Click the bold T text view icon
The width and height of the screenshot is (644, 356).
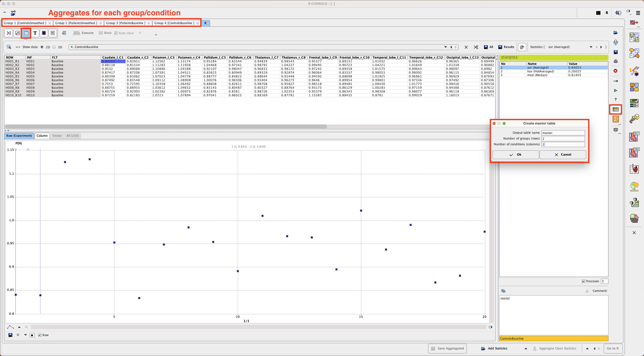pos(35,33)
